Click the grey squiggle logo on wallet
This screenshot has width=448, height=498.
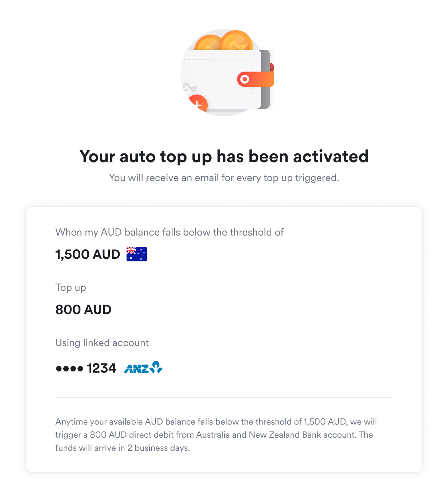189,88
